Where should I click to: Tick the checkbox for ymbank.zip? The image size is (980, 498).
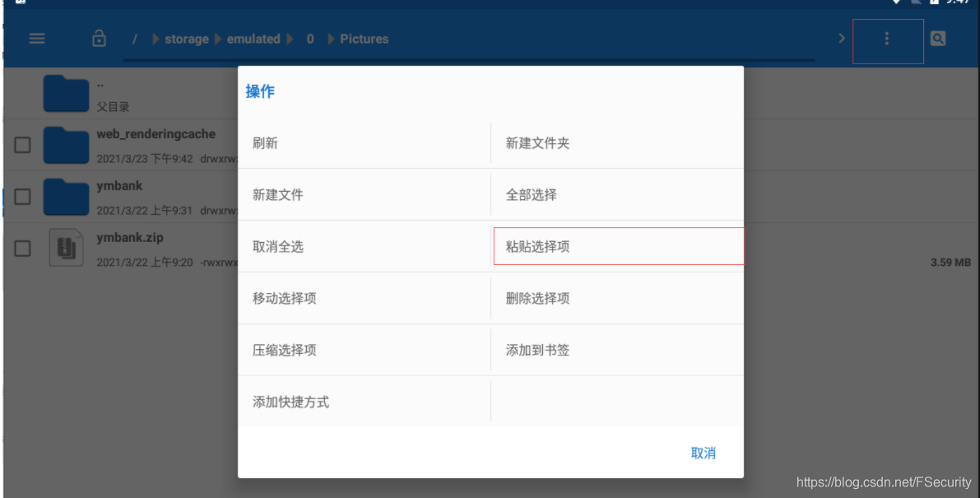22,249
